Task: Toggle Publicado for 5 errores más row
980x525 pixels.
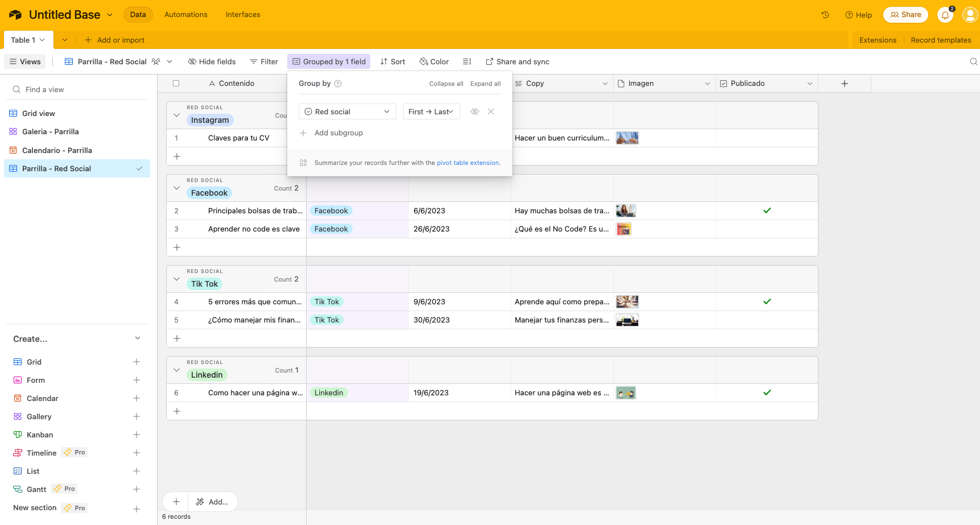Action: [x=767, y=301]
